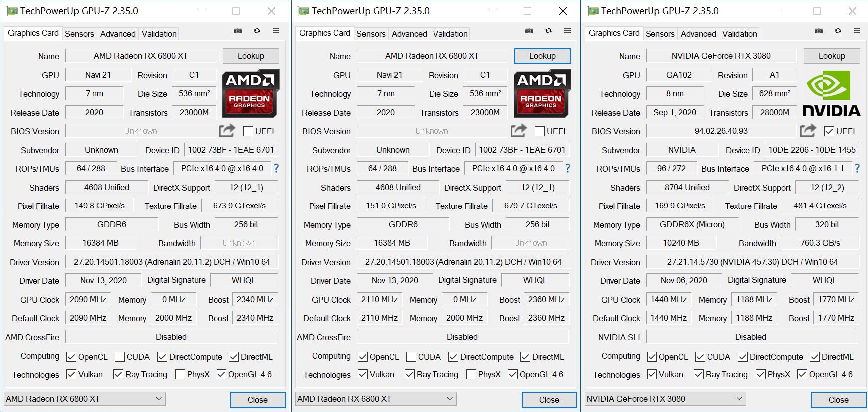Open GPU selector dropdown in middle window

point(376,399)
